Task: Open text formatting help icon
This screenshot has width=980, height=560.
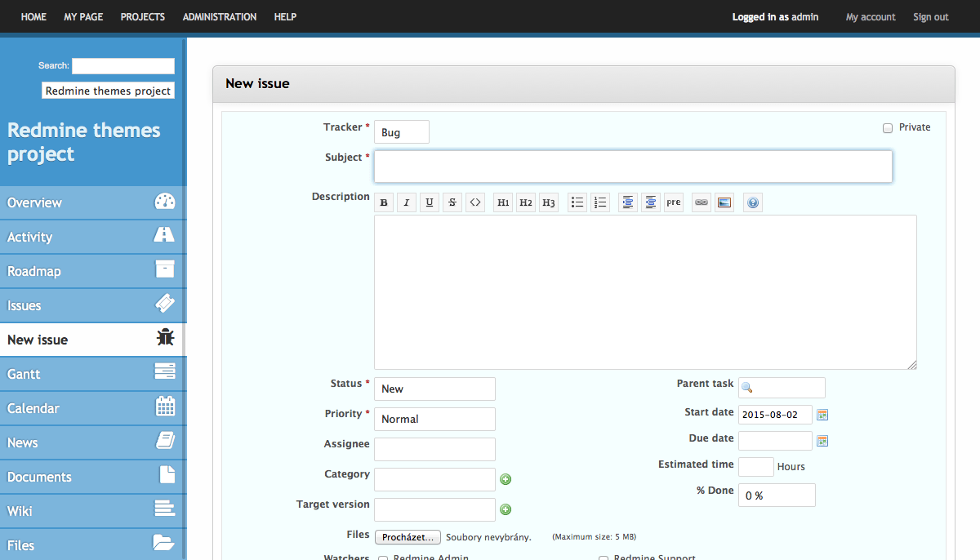Action: [753, 202]
